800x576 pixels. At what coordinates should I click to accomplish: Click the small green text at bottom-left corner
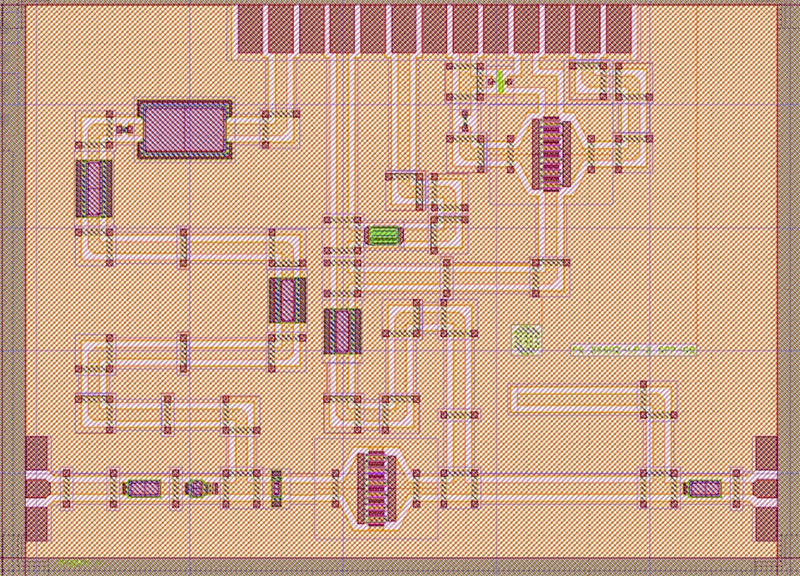(73, 564)
